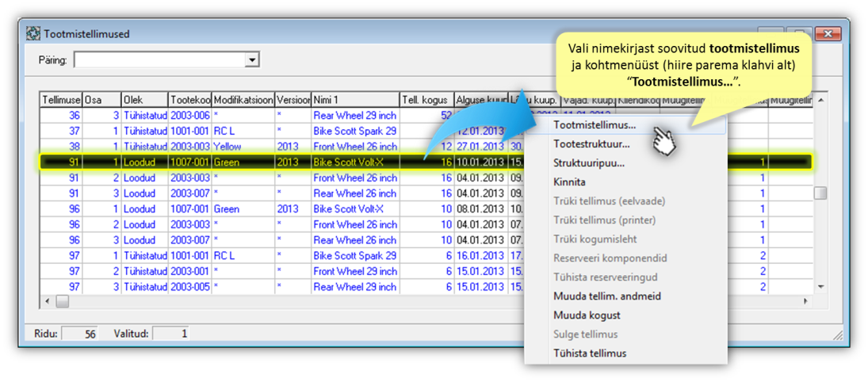Image resolution: width=868 pixels, height=382 pixels.
Task: Click the horizontal scrollbar thumb
Action: coord(62,302)
